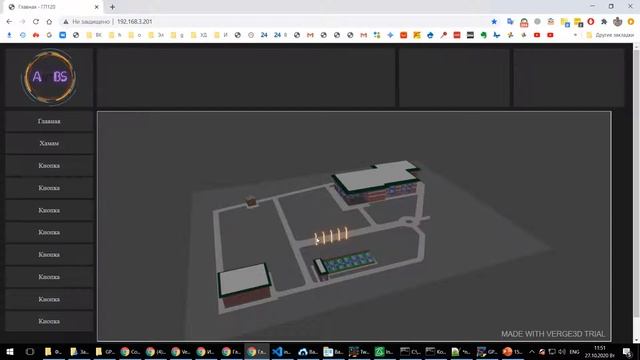The height and width of the screenshot is (360, 640).
Task: Go back in browser history
Action: [x=9, y=22]
